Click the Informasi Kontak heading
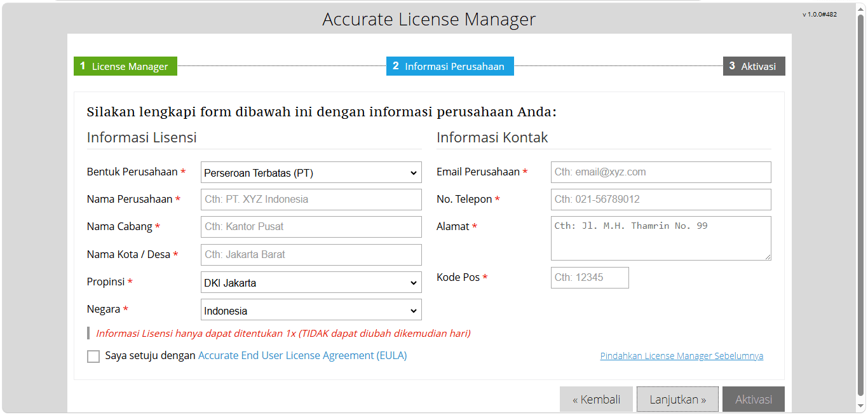 pos(492,137)
